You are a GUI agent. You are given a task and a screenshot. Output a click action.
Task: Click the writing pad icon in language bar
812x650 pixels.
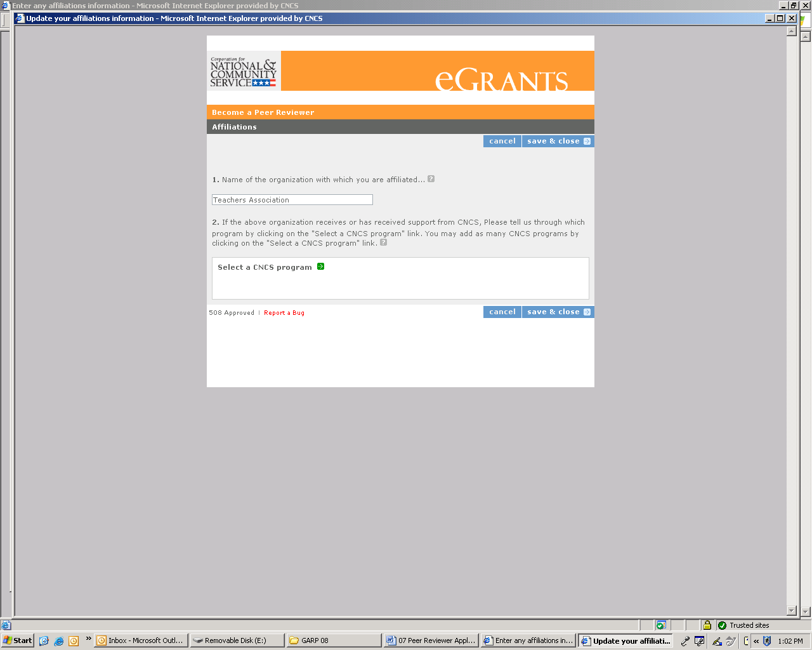point(731,640)
